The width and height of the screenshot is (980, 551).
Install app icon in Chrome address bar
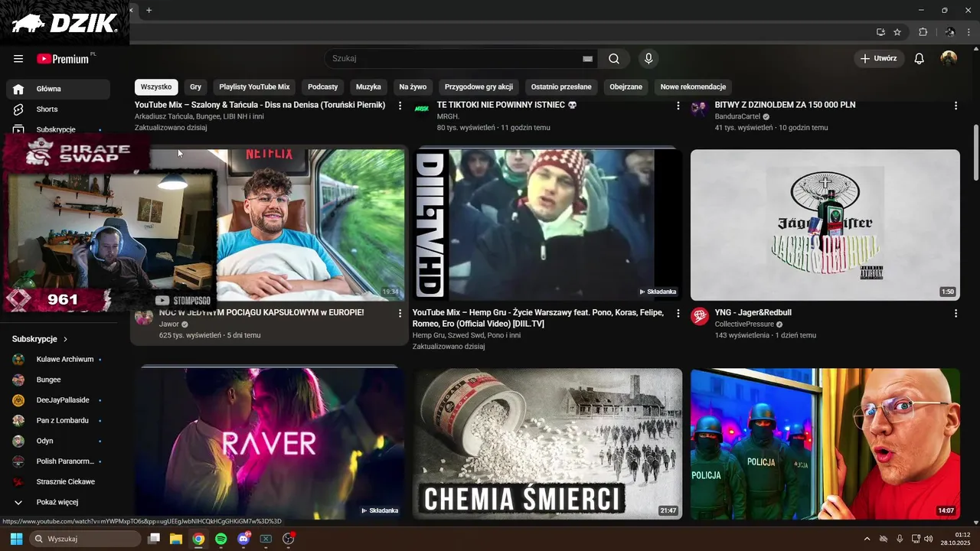point(880,32)
